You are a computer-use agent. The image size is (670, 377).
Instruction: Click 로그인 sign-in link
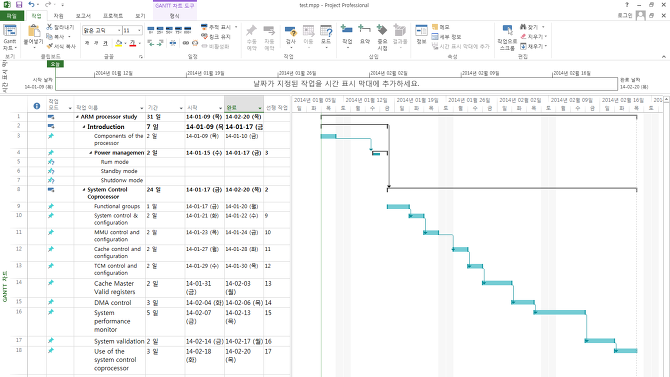tap(624, 15)
